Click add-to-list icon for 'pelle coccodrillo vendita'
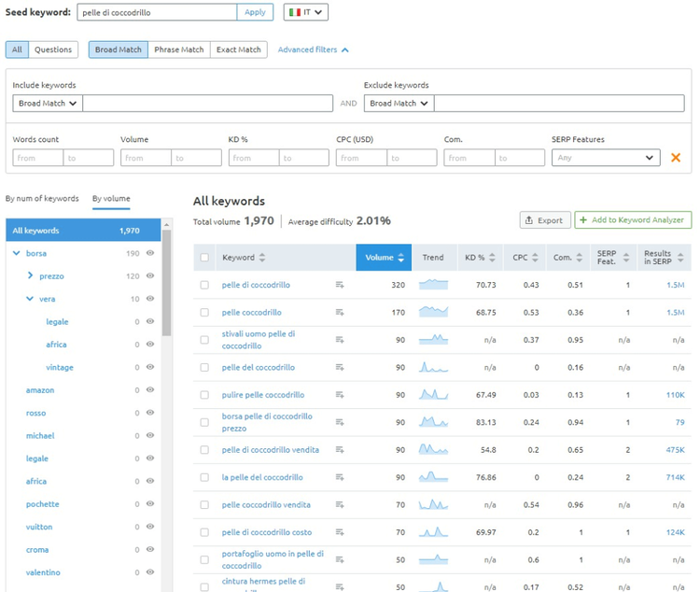The height and width of the screenshot is (592, 700). pos(340,505)
